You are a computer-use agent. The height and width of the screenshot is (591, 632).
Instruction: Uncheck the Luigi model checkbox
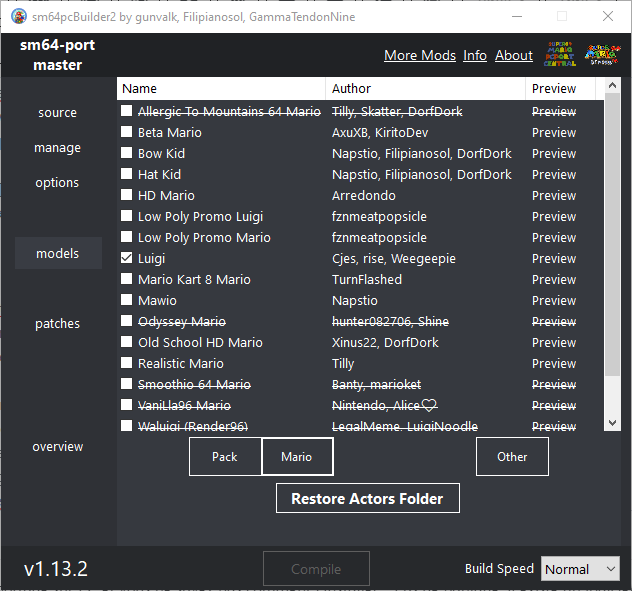(126, 258)
